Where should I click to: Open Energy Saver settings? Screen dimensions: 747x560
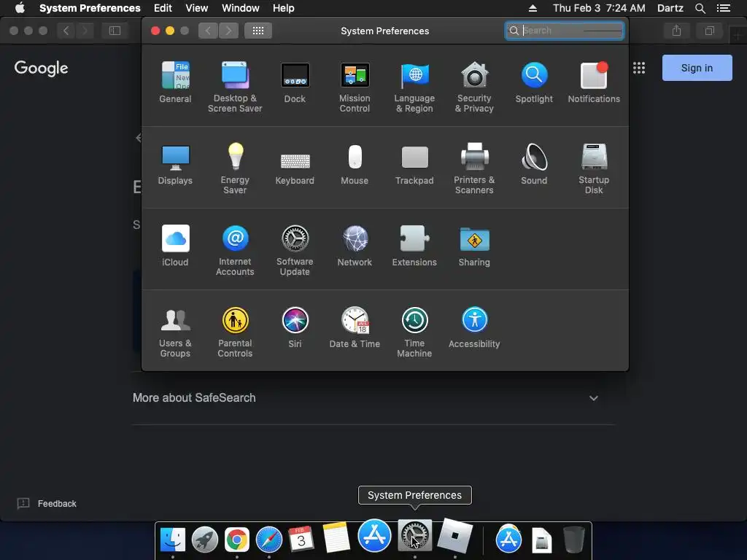(x=235, y=168)
